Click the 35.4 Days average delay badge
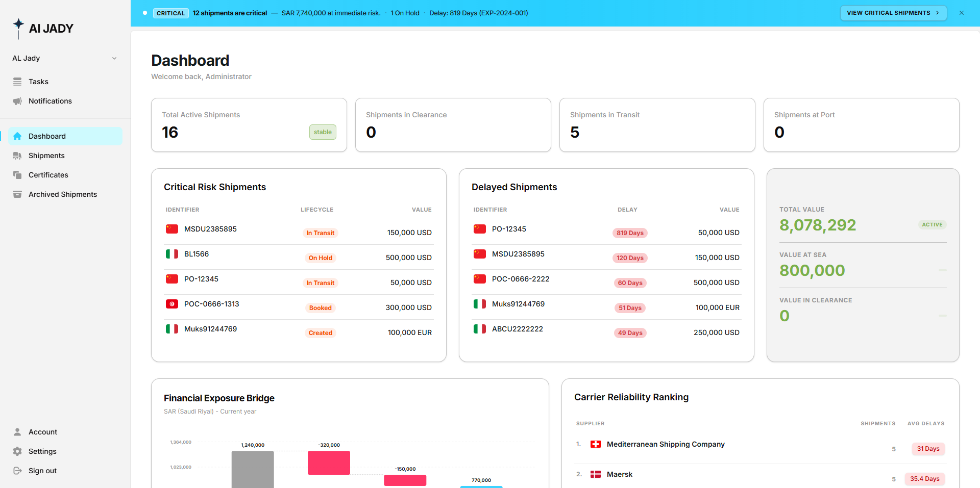 pos(924,479)
